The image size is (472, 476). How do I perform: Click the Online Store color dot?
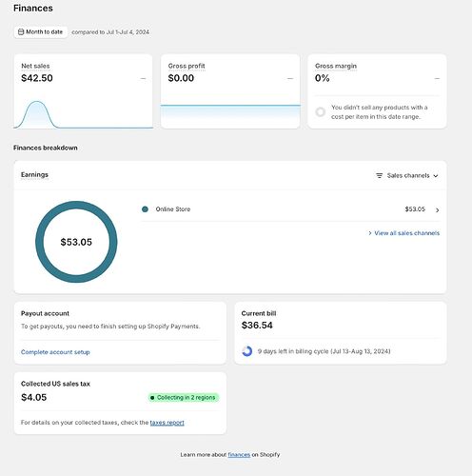[x=145, y=209]
